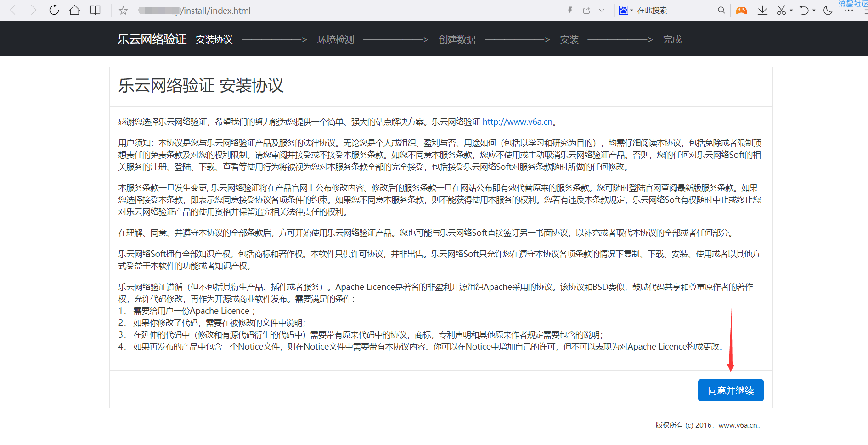The width and height of the screenshot is (868, 445).
Task: Click the browser forward arrow
Action: tap(33, 10)
